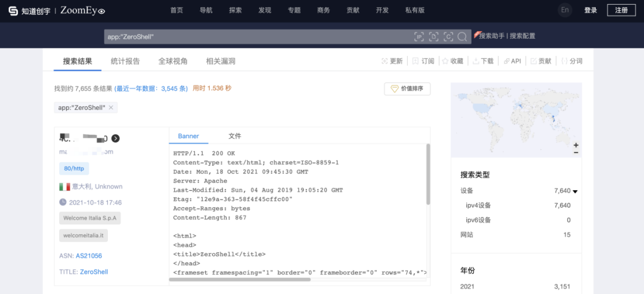Remove the app:"ZeroShell" filter tag
The width and height of the screenshot is (644, 294).
pyautogui.click(x=111, y=107)
